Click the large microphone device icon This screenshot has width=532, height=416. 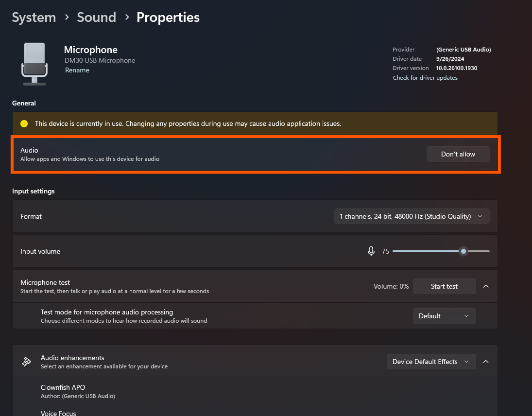point(34,63)
